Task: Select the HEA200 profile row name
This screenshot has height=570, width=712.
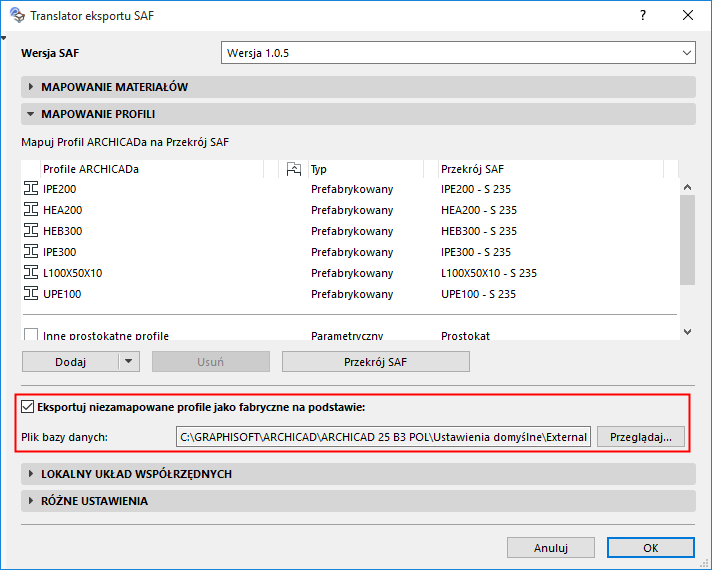Action: pyautogui.click(x=63, y=210)
